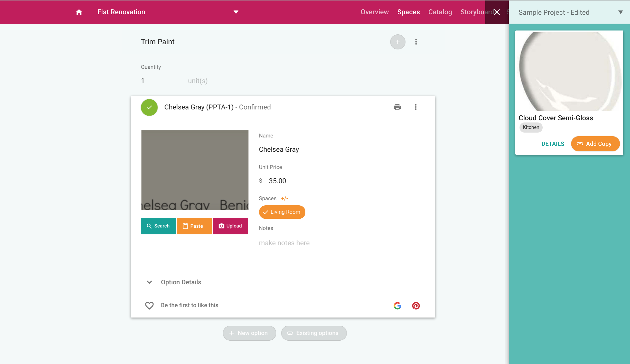The height and width of the screenshot is (364, 630).
Task: Click the +/- Spaces toggle
Action: [284, 198]
